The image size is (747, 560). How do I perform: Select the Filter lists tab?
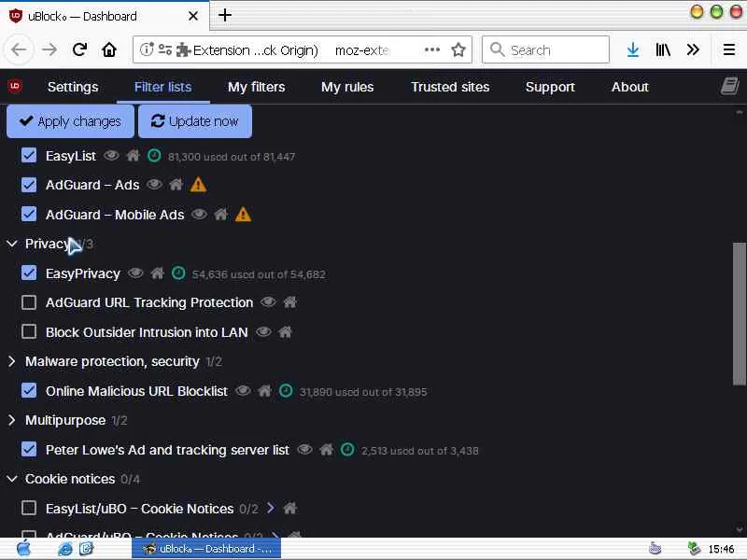162,87
